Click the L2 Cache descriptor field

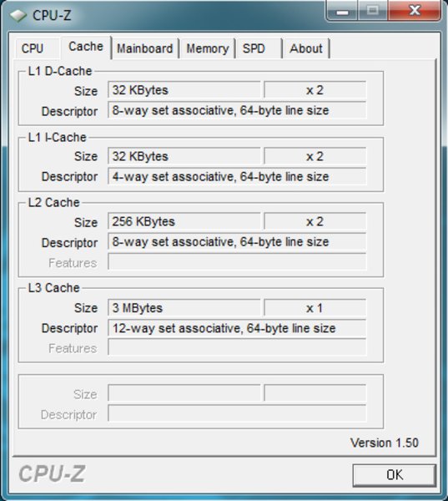click(x=237, y=241)
